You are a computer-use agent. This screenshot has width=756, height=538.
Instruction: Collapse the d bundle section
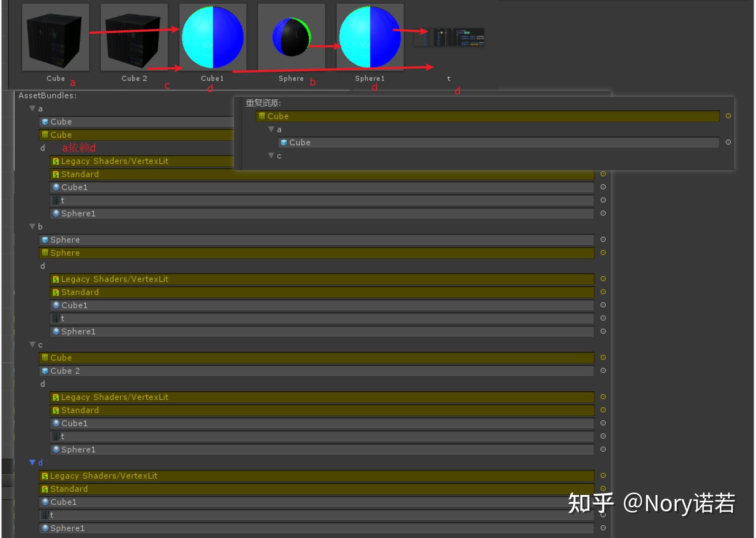[x=32, y=462]
